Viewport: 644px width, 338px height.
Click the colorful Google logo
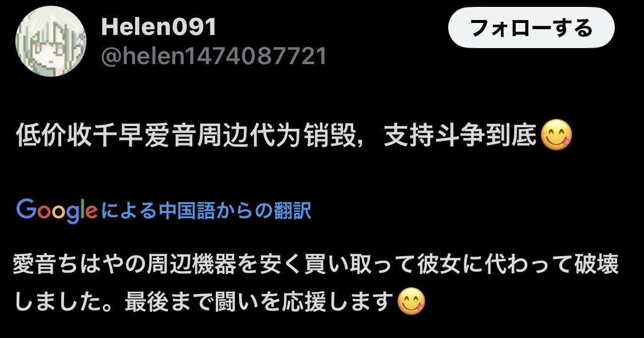(57, 210)
